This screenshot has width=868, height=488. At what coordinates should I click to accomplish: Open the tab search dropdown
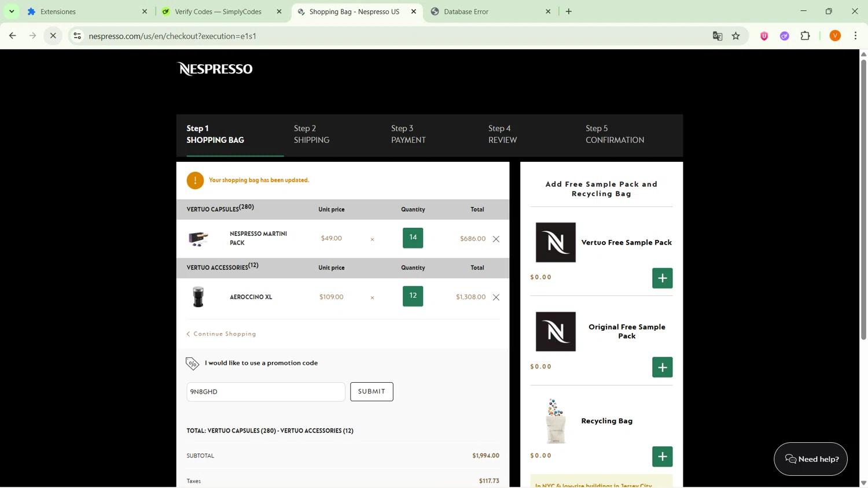click(12, 12)
